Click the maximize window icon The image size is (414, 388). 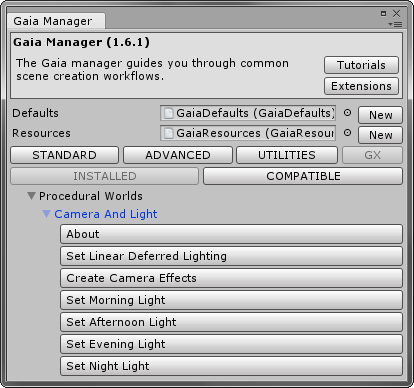click(x=383, y=13)
